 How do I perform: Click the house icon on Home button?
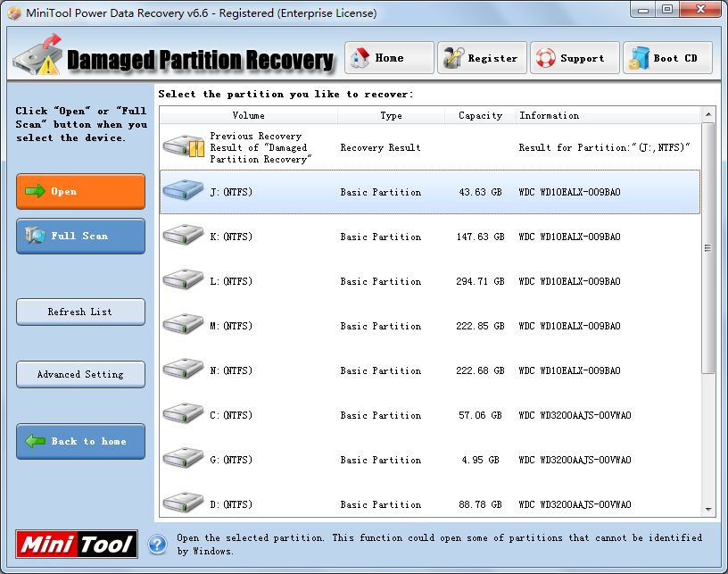point(360,58)
